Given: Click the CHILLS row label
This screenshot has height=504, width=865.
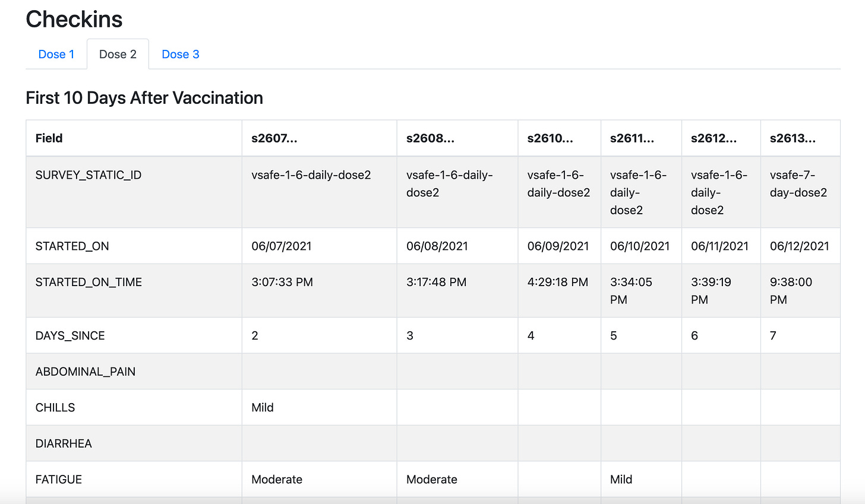Looking at the screenshot, I should pos(55,408).
